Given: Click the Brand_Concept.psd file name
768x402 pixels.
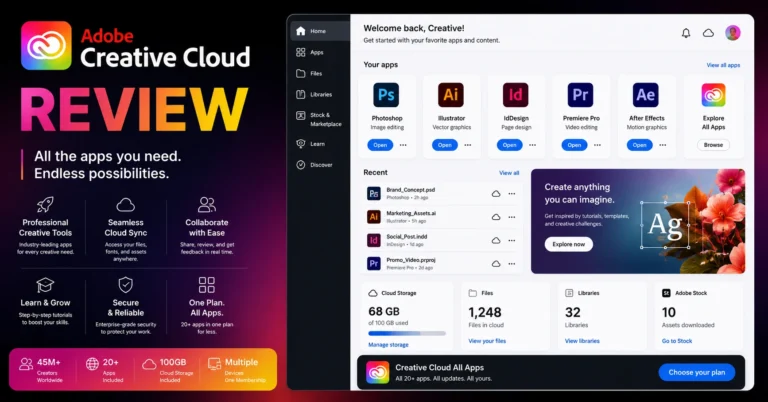Looking at the screenshot, I should coord(410,190).
